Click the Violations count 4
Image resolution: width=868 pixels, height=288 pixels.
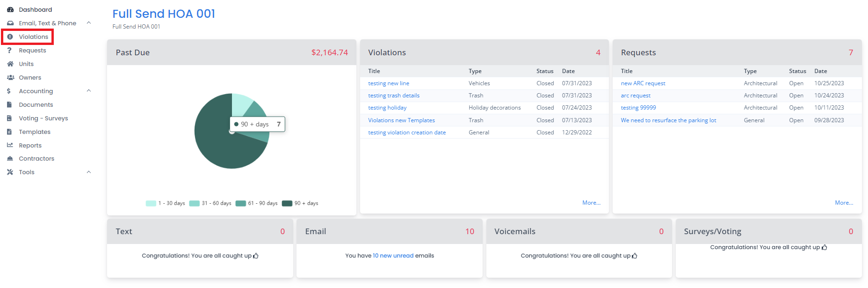click(x=598, y=52)
